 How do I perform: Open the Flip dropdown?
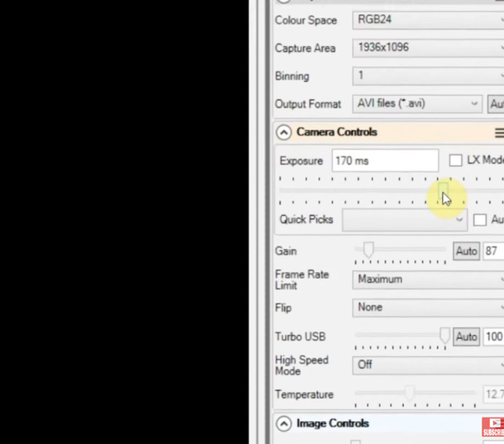(501, 308)
